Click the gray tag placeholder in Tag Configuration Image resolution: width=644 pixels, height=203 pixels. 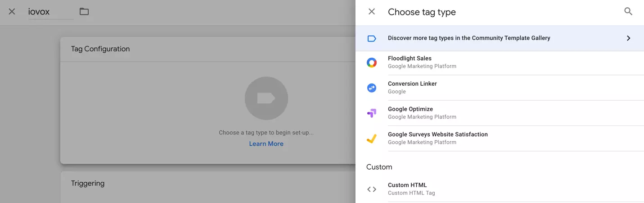point(266,98)
